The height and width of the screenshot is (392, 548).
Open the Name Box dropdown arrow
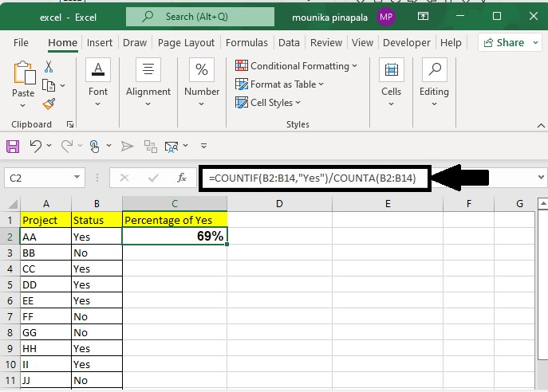(77, 178)
